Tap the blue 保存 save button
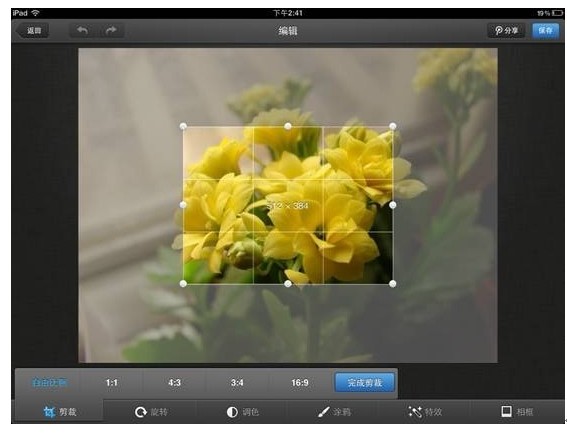 (x=545, y=30)
